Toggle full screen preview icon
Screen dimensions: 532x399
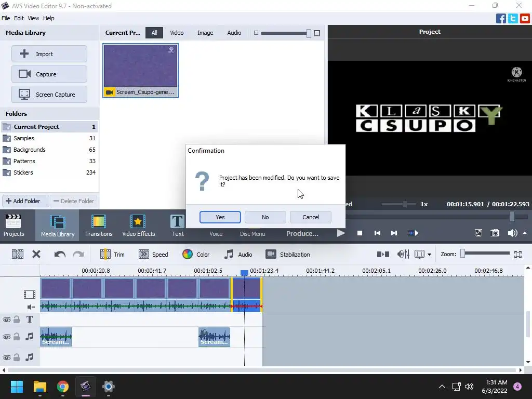coord(478,233)
